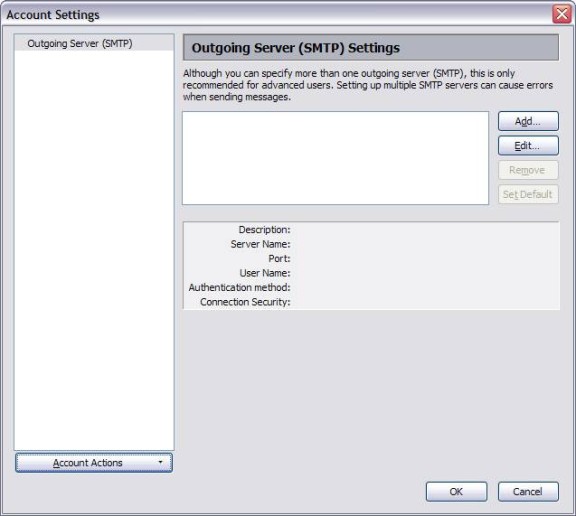Click the paragraph about multiple SMTP servers
The width and height of the screenshot is (576, 516).
click(x=368, y=85)
